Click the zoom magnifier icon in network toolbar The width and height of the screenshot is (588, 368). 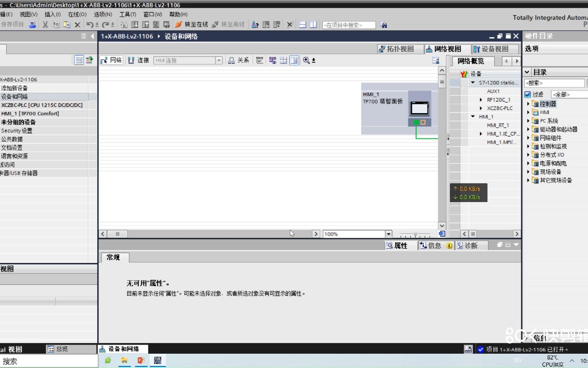[x=306, y=60]
